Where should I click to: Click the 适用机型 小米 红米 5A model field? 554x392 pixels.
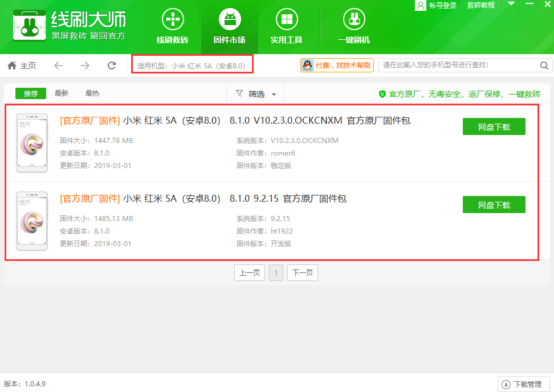click(192, 66)
